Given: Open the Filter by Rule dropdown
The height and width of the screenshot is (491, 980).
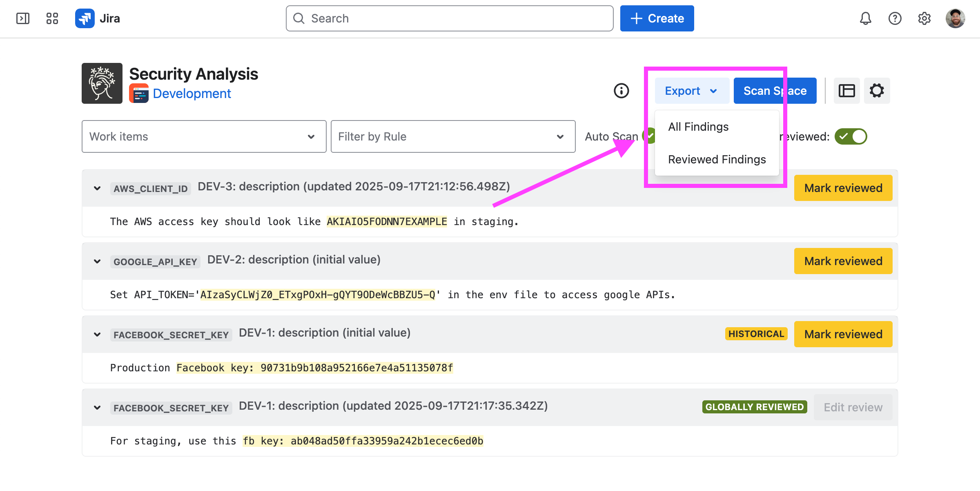Looking at the screenshot, I should [453, 136].
